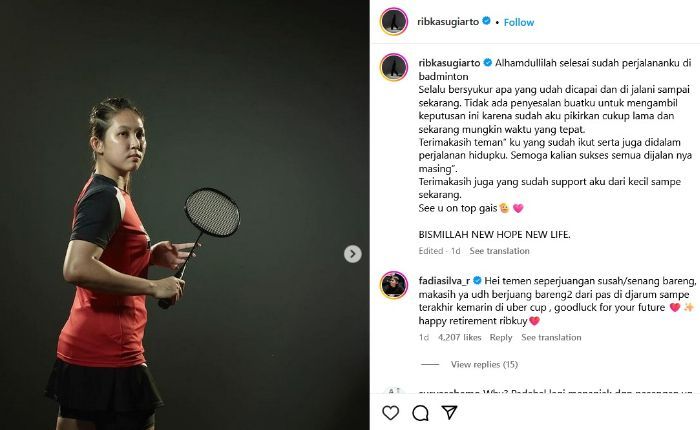Screen dimensions: 700x430
Task: Like the post with the heart icon
Action: (x=391, y=413)
